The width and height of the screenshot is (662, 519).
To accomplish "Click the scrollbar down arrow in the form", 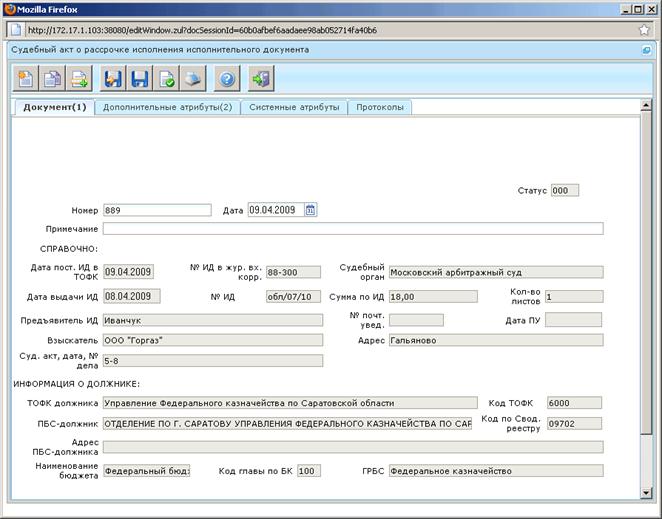I will click(x=646, y=492).
